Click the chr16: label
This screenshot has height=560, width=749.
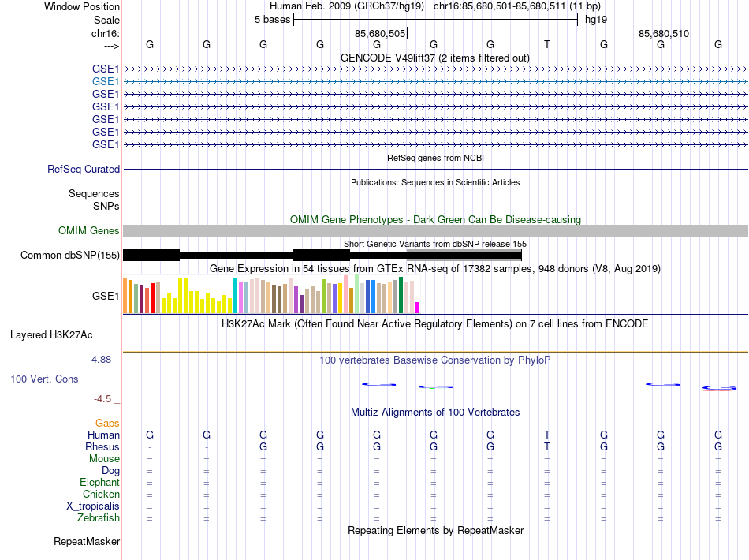click(x=106, y=33)
